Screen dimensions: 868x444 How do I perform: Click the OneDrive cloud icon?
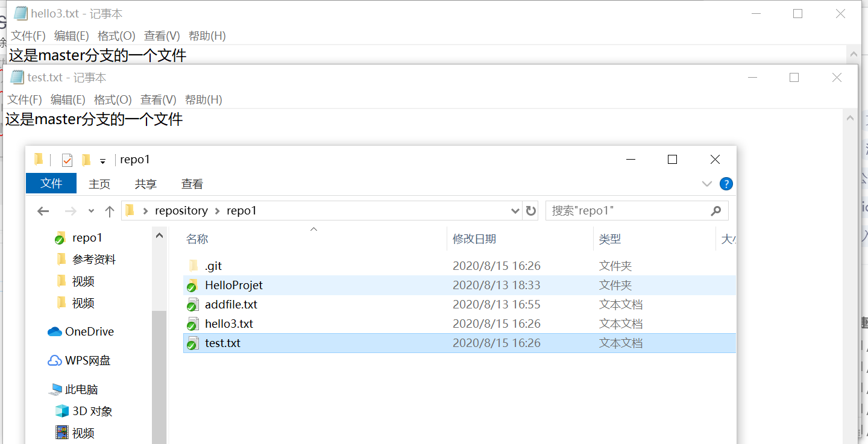pos(55,331)
